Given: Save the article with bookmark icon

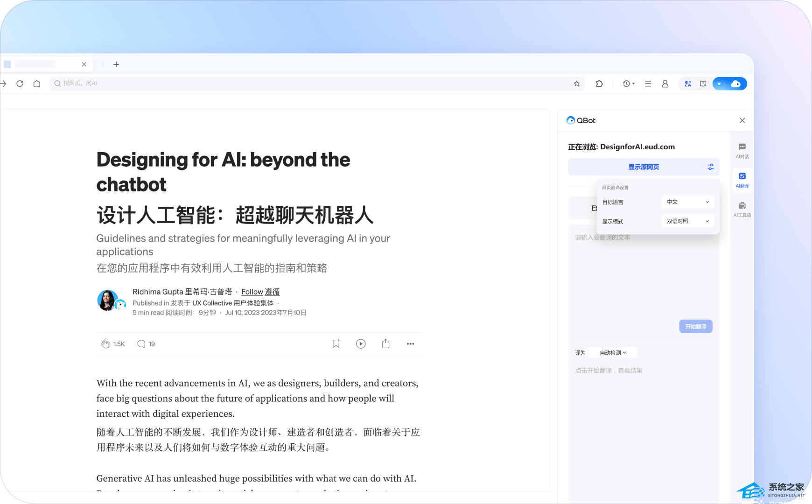Looking at the screenshot, I should click(336, 344).
